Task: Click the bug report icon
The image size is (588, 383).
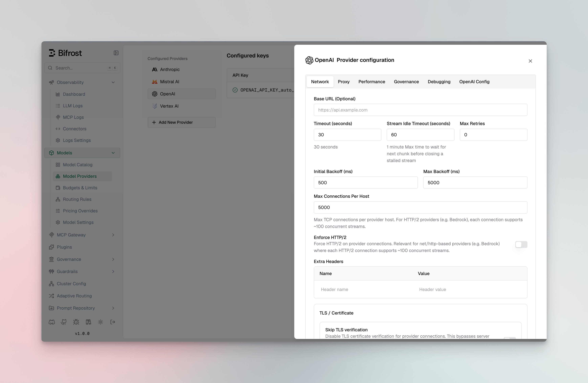Action: coord(76,322)
